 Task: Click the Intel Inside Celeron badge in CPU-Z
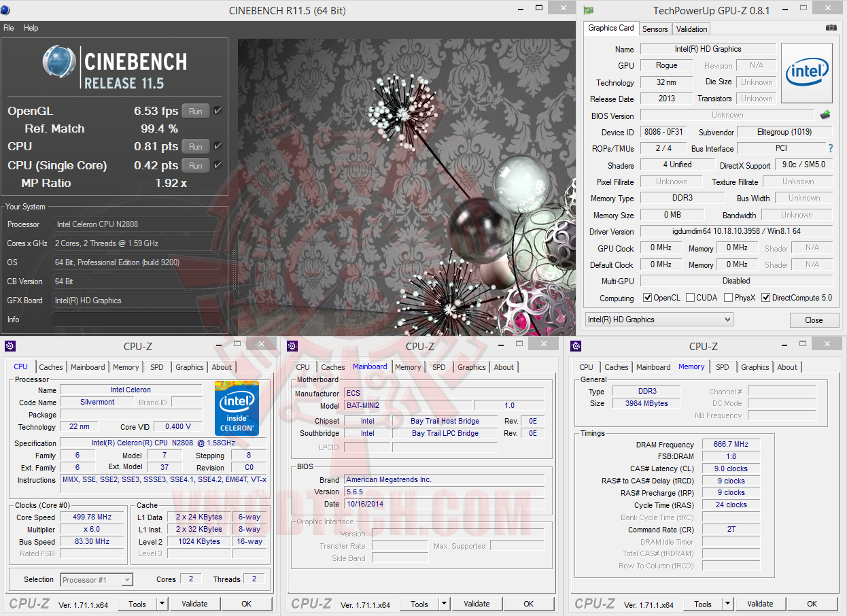click(237, 408)
